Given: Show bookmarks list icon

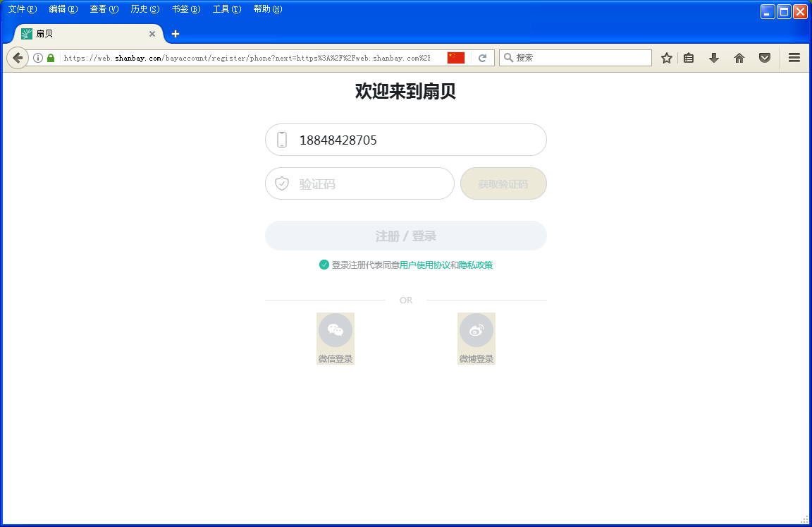Looking at the screenshot, I should [688, 58].
